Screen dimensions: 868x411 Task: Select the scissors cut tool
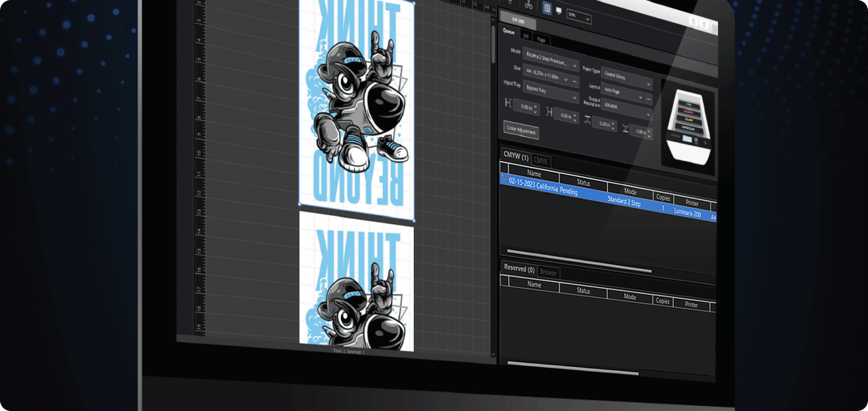pyautogui.click(x=528, y=4)
